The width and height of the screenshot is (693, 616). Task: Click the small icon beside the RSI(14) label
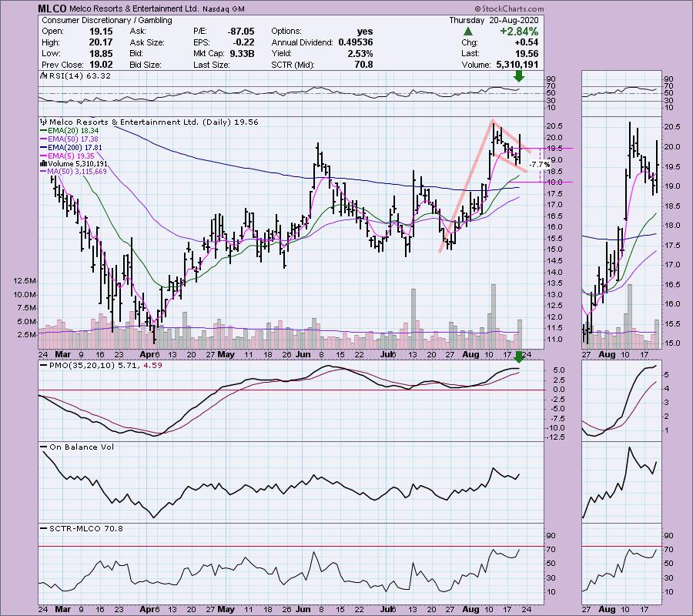click(x=43, y=75)
